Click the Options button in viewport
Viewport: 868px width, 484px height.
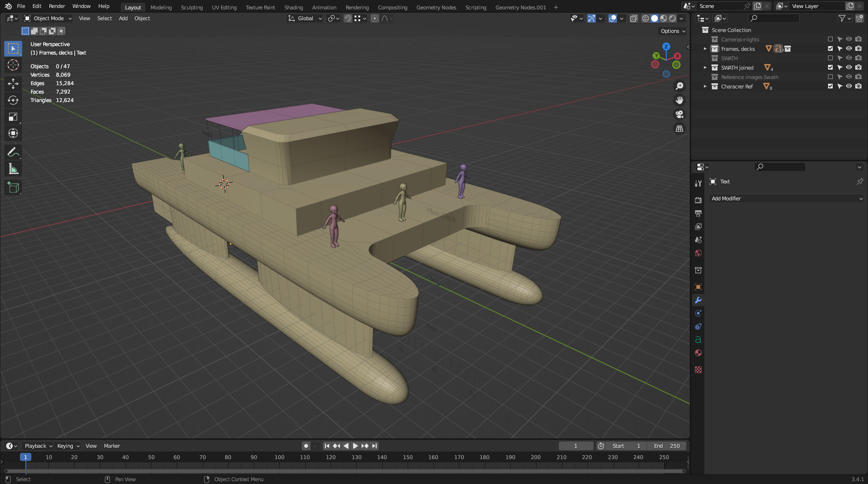[672, 31]
